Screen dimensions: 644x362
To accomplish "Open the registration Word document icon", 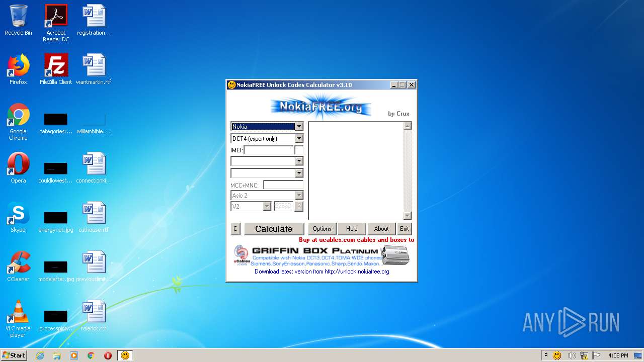I will (94, 20).
